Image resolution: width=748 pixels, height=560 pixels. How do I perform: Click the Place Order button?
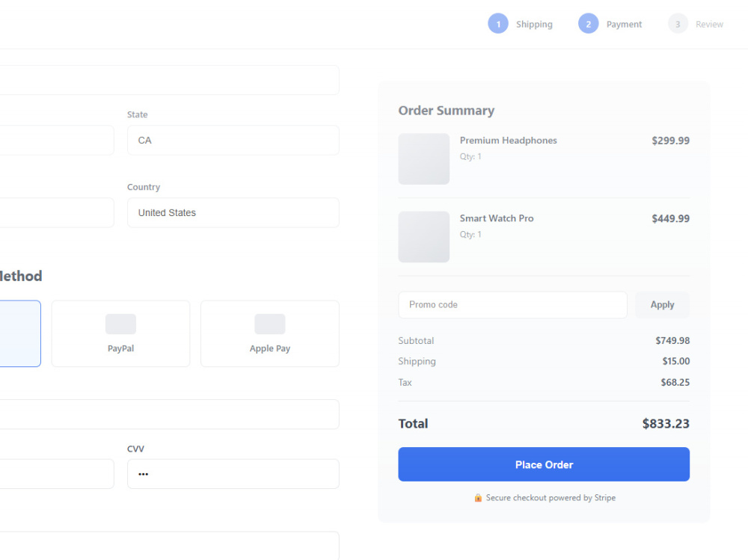coord(544,464)
